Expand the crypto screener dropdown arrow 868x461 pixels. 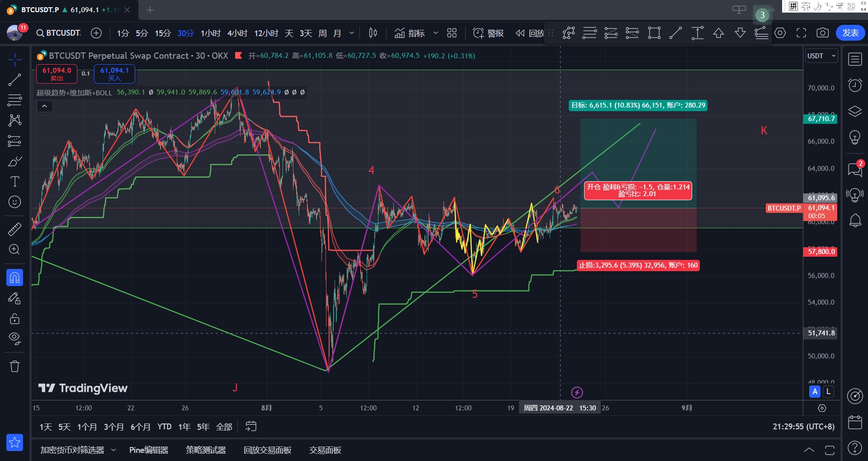tap(113, 450)
